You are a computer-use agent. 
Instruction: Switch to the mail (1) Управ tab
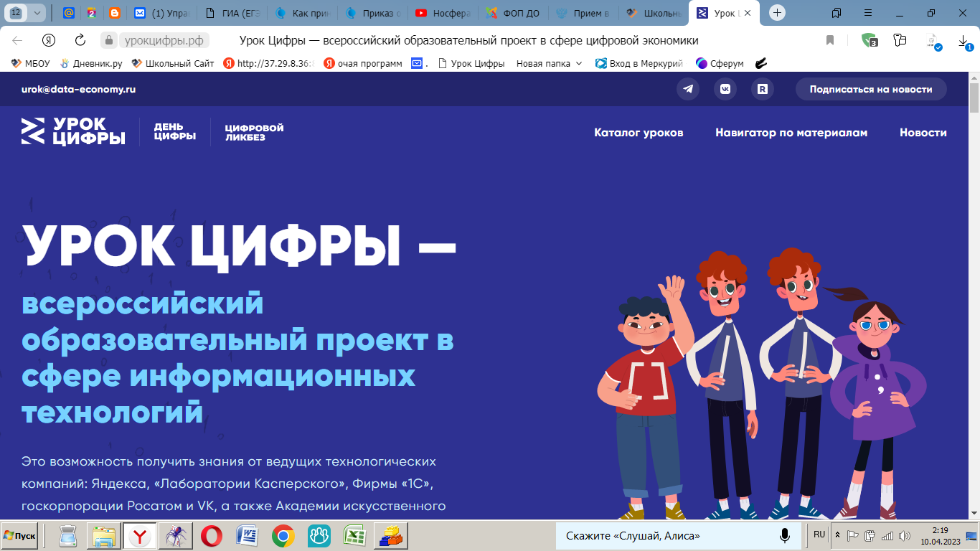tap(161, 13)
